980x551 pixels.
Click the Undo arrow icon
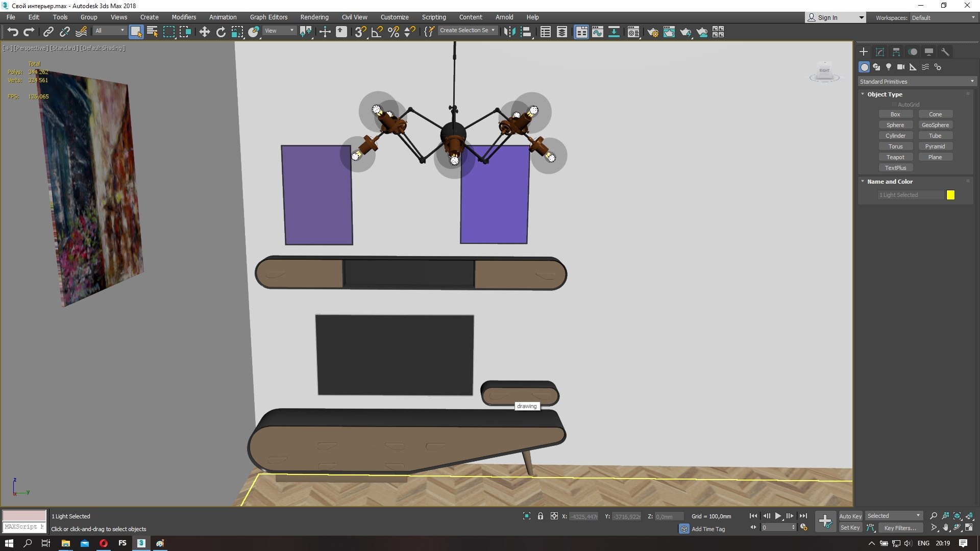[x=13, y=32]
